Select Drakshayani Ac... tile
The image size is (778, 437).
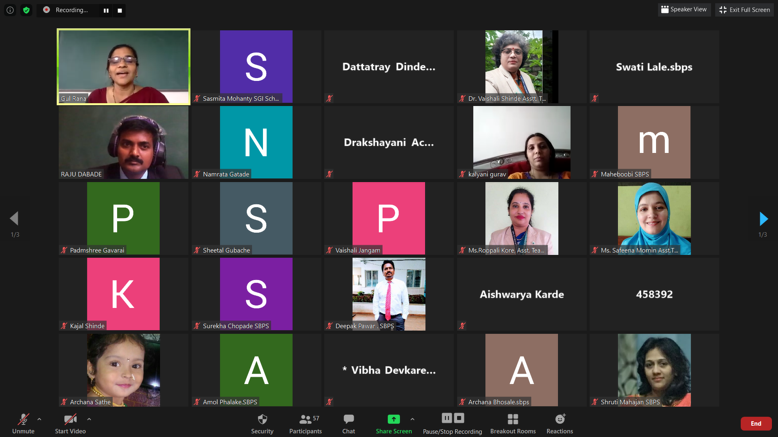pyautogui.click(x=389, y=142)
